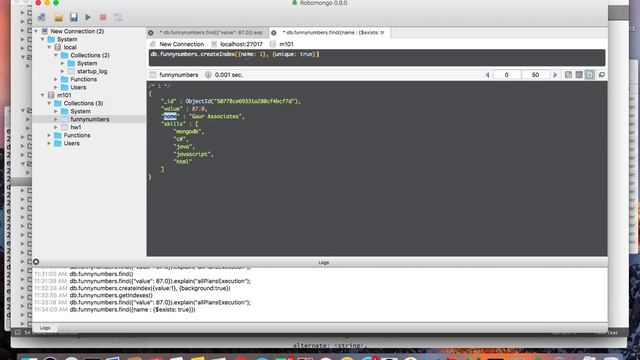Click the rotate orientation toolbar icon
The width and height of the screenshot is (640, 360).
(x=118, y=17)
